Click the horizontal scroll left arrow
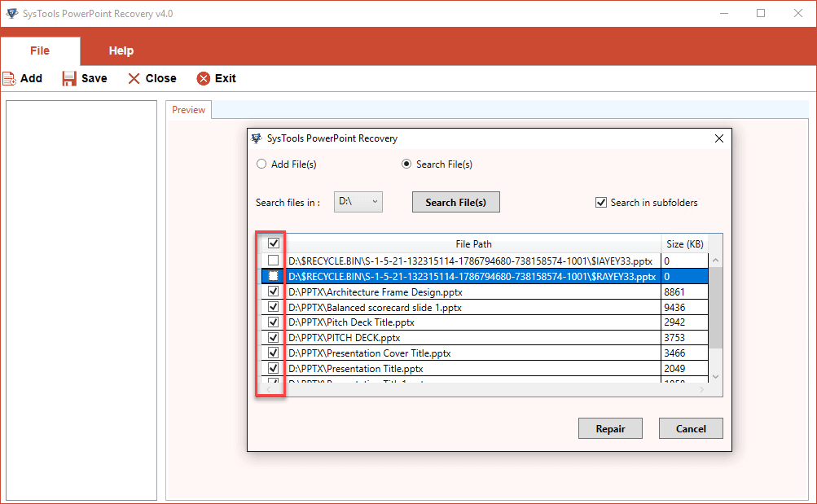This screenshot has height=504, width=817. [269, 389]
